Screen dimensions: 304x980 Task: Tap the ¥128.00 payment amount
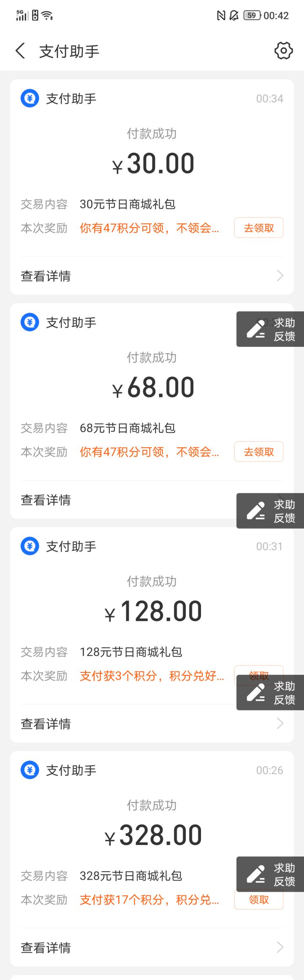(x=153, y=612)
